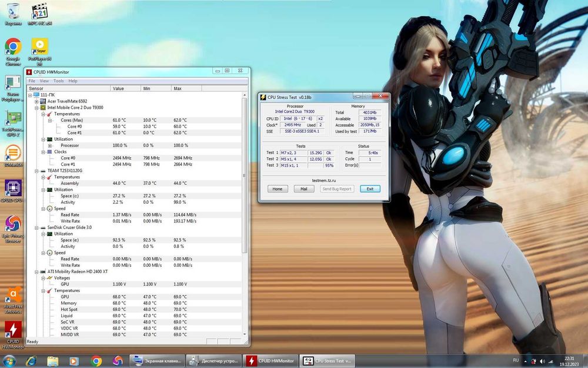Click the Min column header

click(x=156, y=88)
